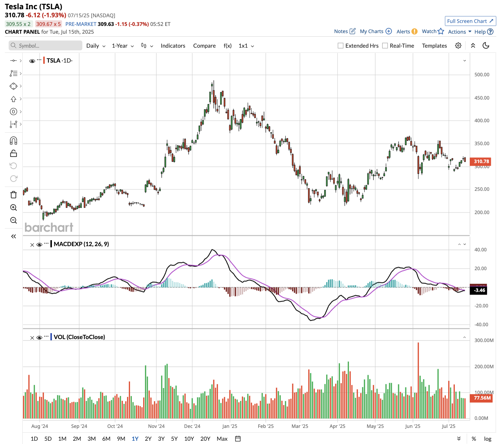Open the Actions dropdown menu
Screen dimensions: 504x444
[460, 32]
